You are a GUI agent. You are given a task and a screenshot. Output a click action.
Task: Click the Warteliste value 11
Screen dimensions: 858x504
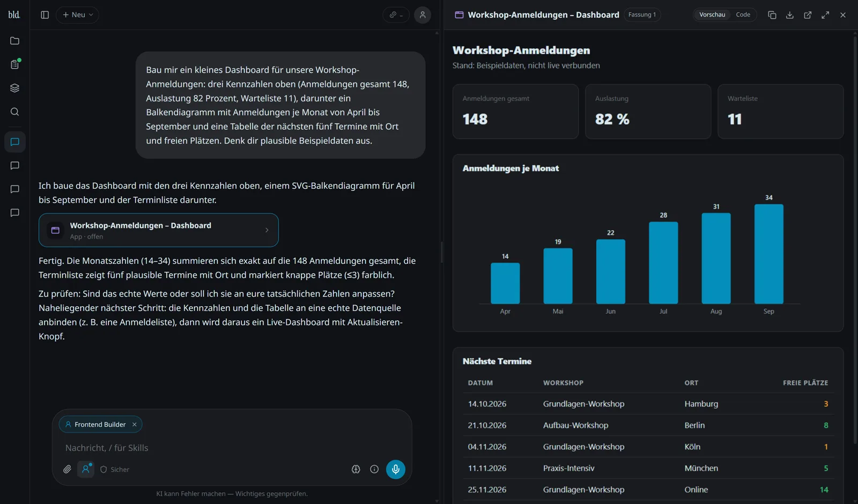click(x=735, y=119)
